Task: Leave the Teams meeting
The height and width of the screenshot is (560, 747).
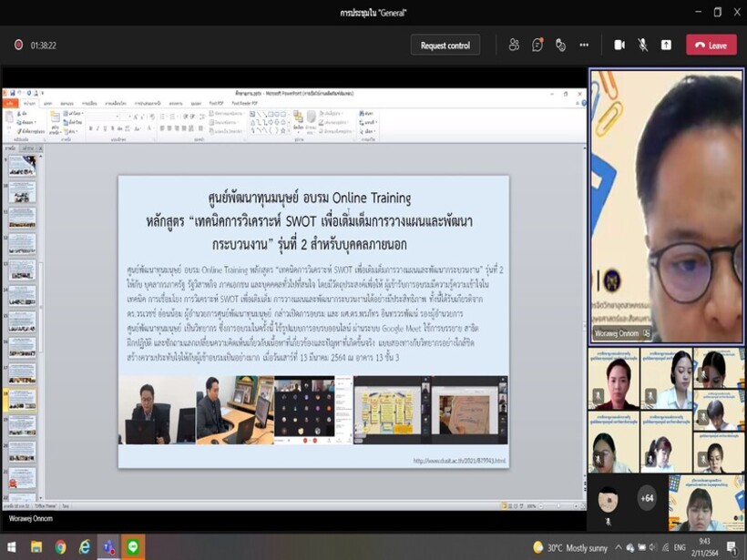Action: (711, 46)
